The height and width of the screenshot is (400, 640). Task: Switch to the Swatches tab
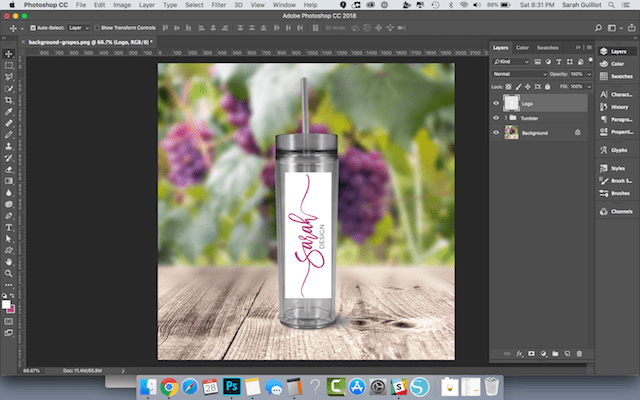(548, 47)
